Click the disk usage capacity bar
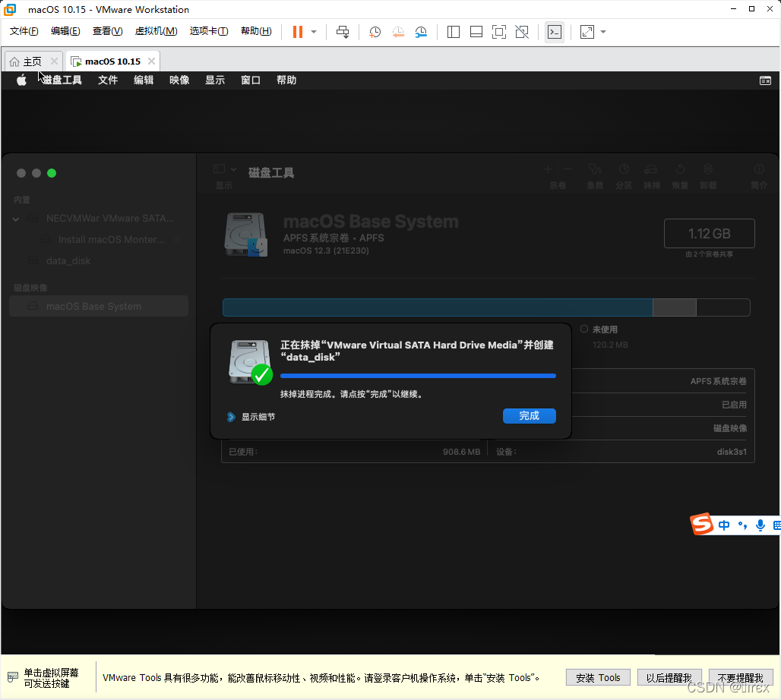The height and width of the screenshot is (700, 781). 486,307
